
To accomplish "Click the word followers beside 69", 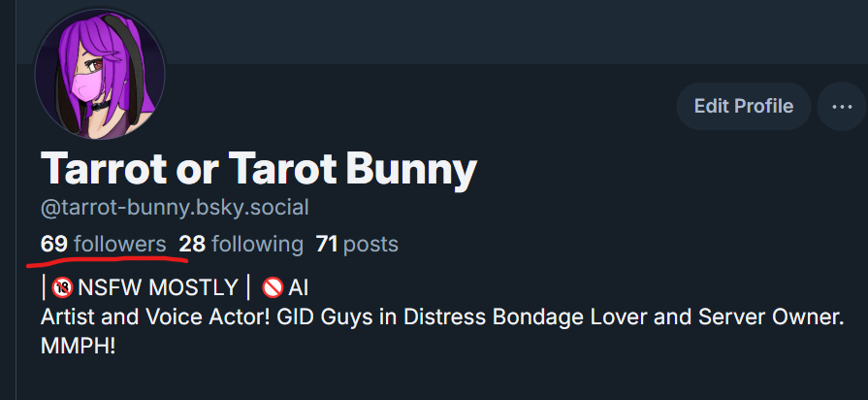I will pos(119,244).
